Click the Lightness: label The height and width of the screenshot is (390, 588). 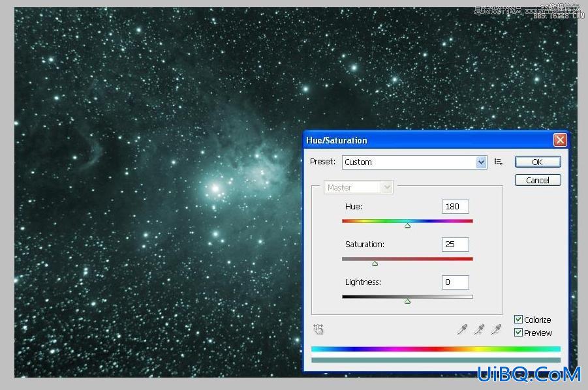[x=363, y=282]
